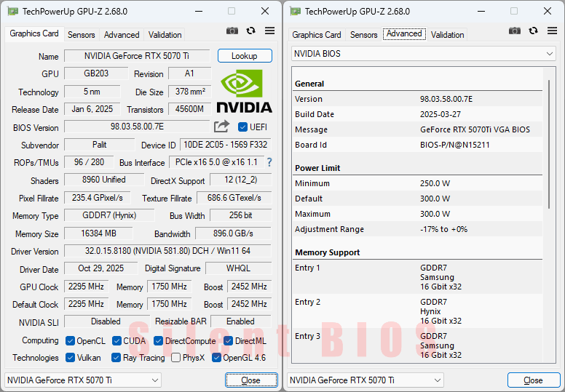The width and height of the screenshot is (565, 392).
Task: Open GPU selector dropdown in left window
Action: (x=83, y=380)
